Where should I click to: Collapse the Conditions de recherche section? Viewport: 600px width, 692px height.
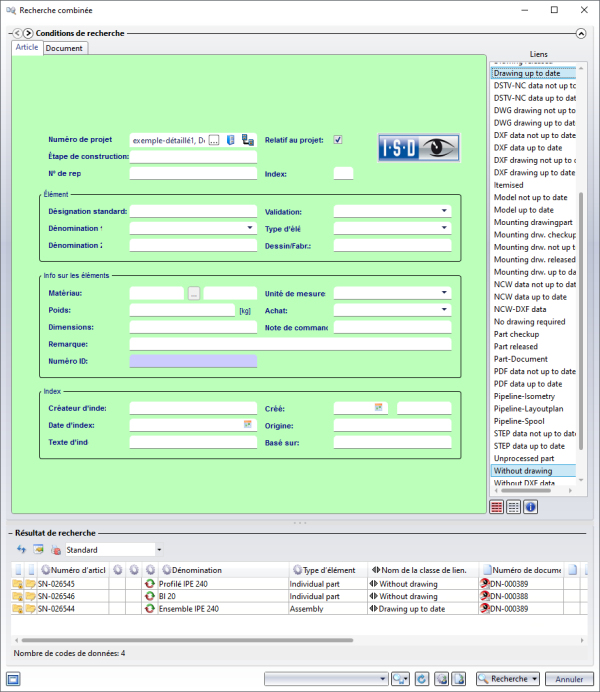click(x=581, y=33)
